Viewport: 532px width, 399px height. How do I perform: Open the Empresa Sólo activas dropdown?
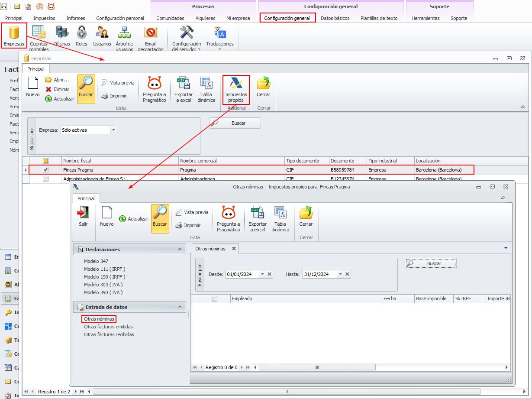[x=113, y=130]
